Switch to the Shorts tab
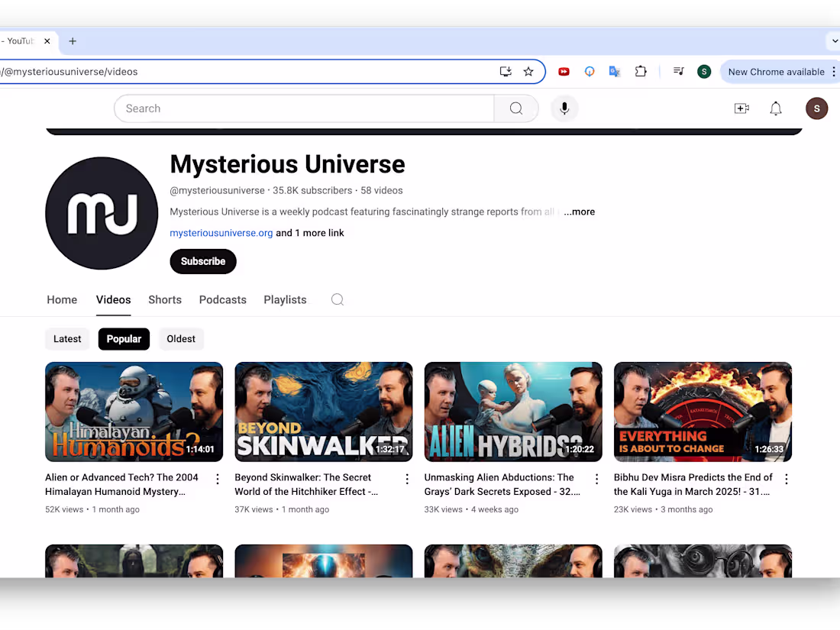Screen dimensions: 840x630 point(165,299)
